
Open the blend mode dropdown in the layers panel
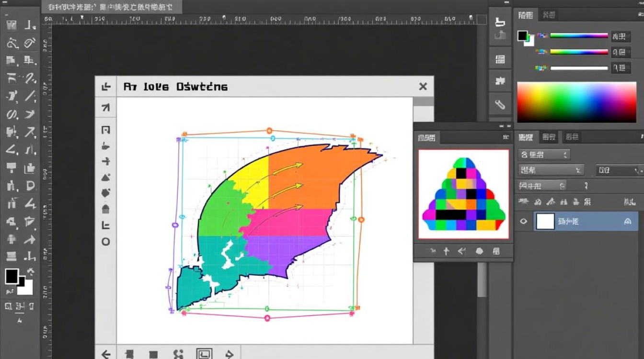(551, 170)
